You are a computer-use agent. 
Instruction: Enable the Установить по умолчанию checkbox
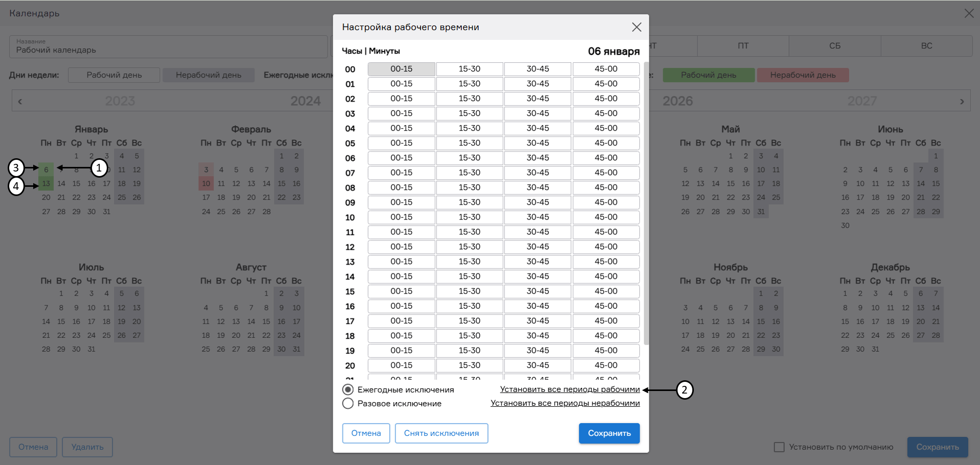779,447
